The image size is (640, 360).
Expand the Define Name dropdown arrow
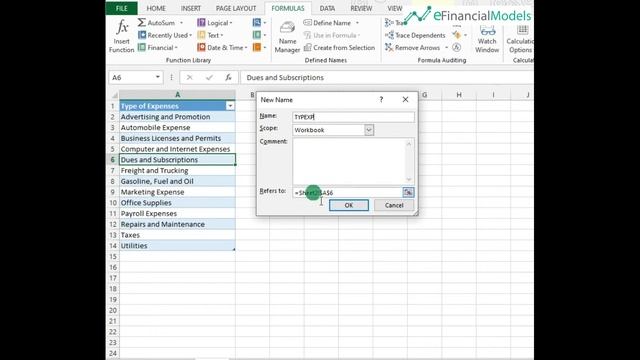[357, 23]
